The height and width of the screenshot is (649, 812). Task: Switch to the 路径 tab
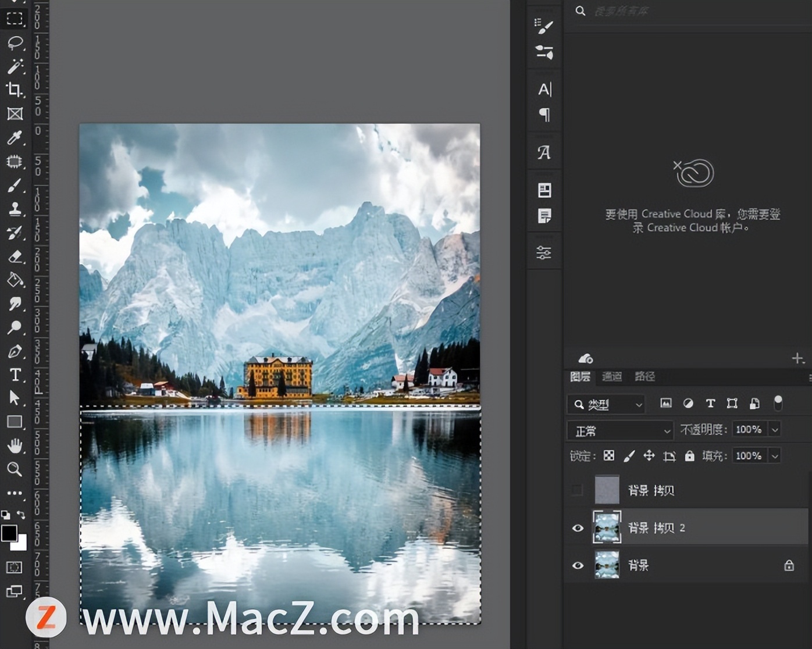[644, 377]
